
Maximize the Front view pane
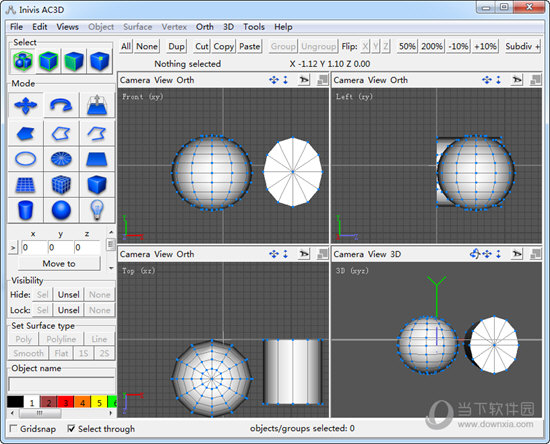click(322, 80)
